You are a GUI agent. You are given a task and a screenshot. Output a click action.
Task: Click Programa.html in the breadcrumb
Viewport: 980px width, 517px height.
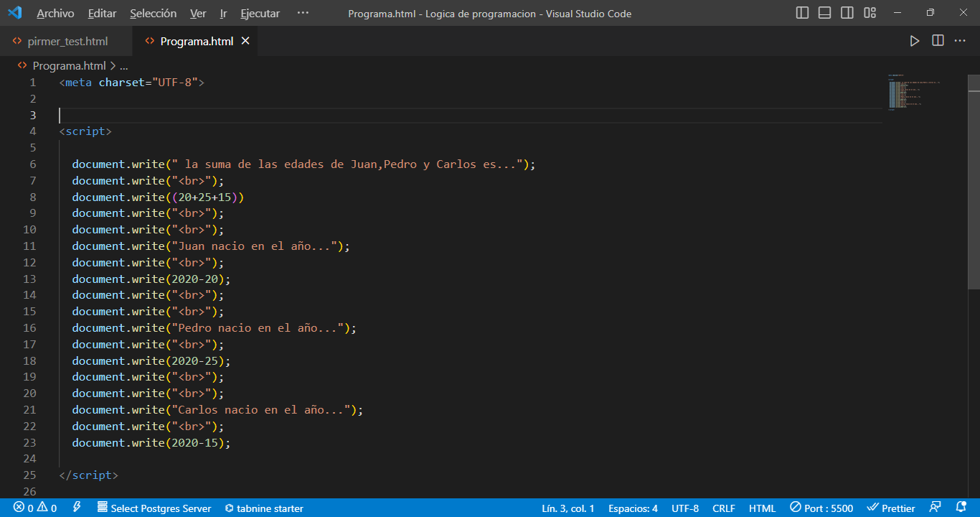(x=69, y=65)
